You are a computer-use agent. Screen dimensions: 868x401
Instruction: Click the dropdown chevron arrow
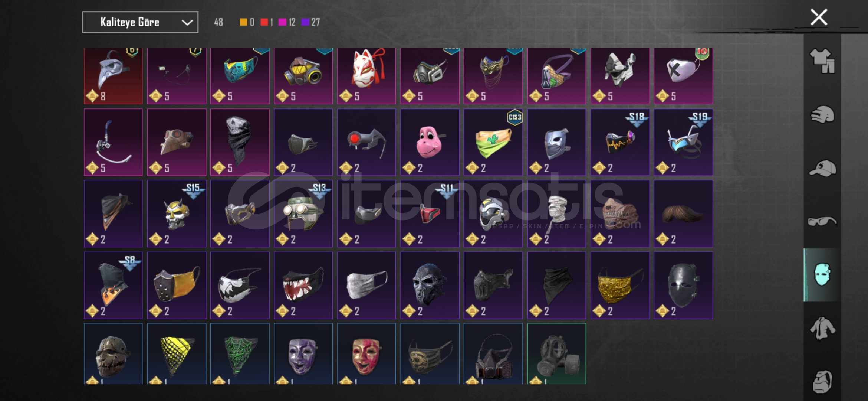(187, 23)
